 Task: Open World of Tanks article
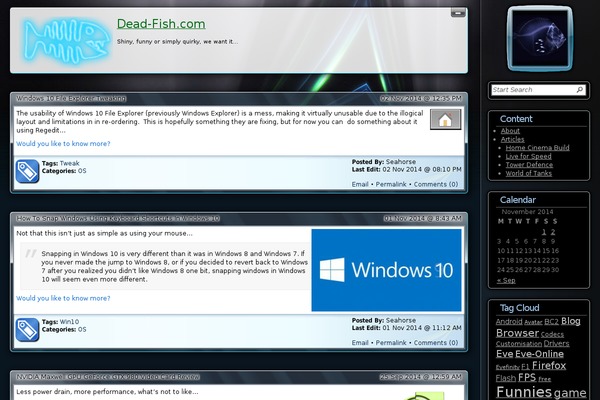coord(529,173)
